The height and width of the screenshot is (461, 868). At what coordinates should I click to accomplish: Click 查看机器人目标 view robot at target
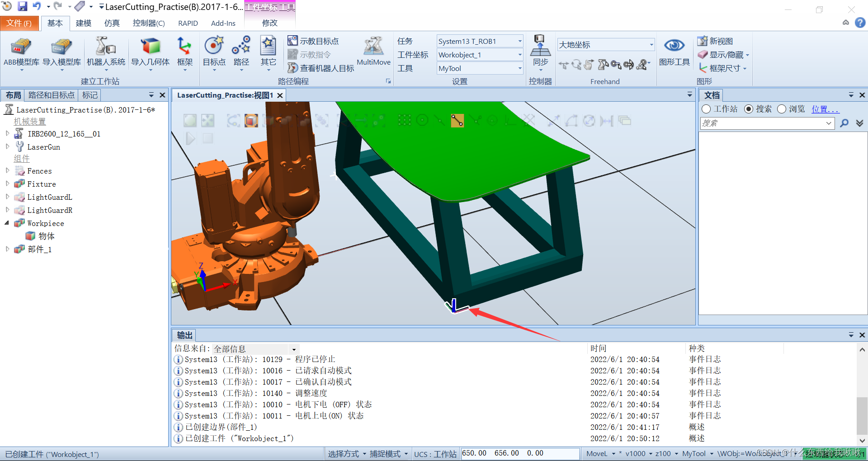pyautogui.click(x=321, y=68)
